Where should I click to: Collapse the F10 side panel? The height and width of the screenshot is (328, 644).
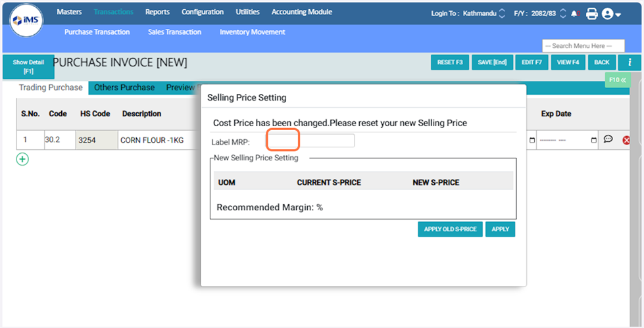616,80
